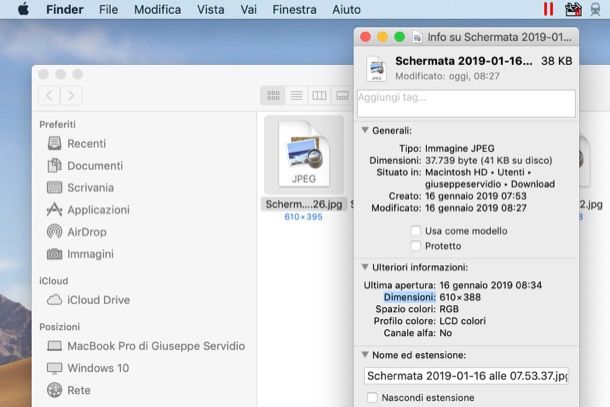Open iCloud Drive in sidebar
This screenshot has height=407, width=610.
pos(88,300)
